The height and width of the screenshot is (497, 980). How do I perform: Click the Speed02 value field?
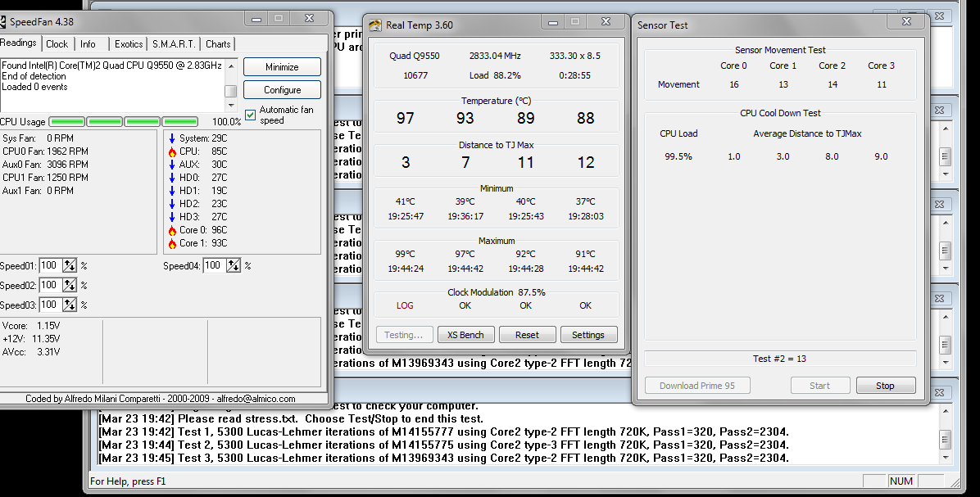coord(49,285)
